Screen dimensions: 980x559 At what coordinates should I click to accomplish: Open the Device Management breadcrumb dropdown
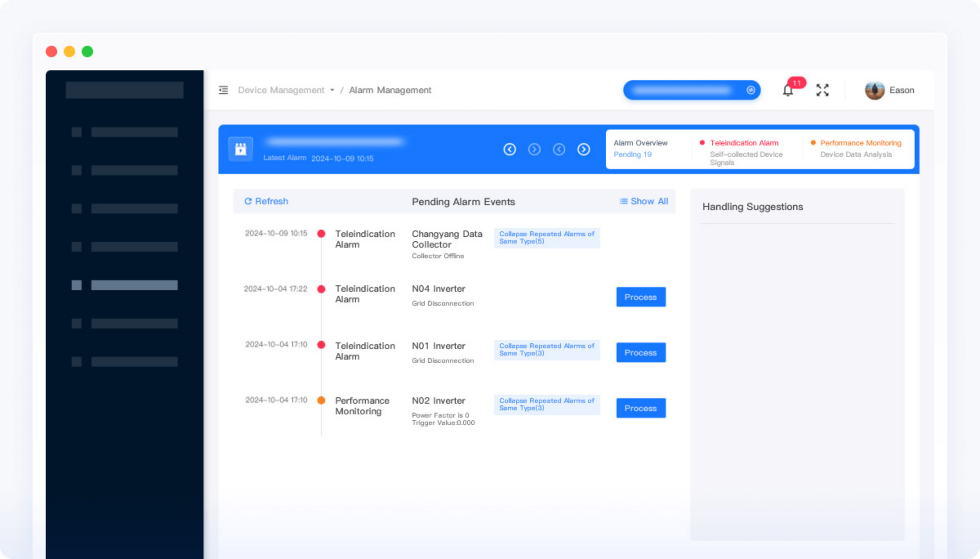(x=286, y=90)
